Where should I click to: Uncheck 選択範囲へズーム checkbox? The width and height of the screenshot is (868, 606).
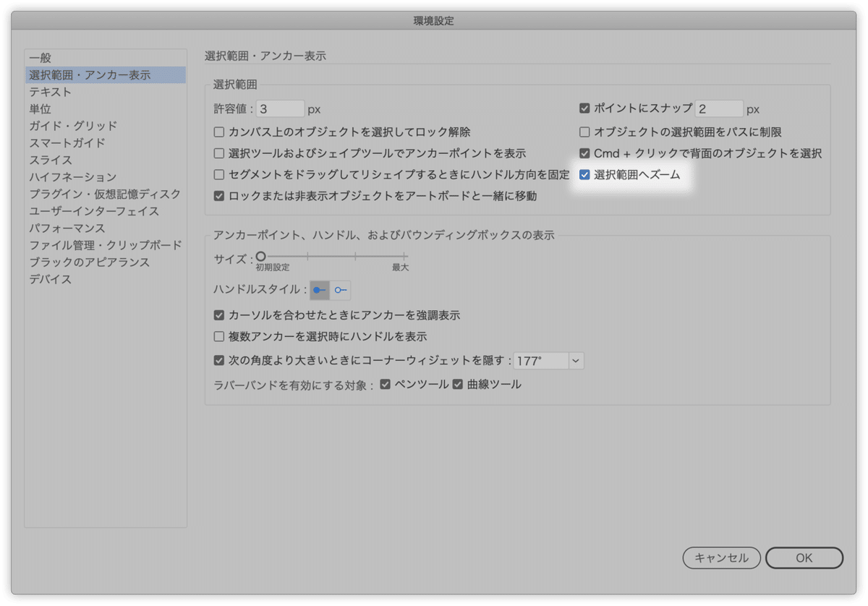[584, 174]
